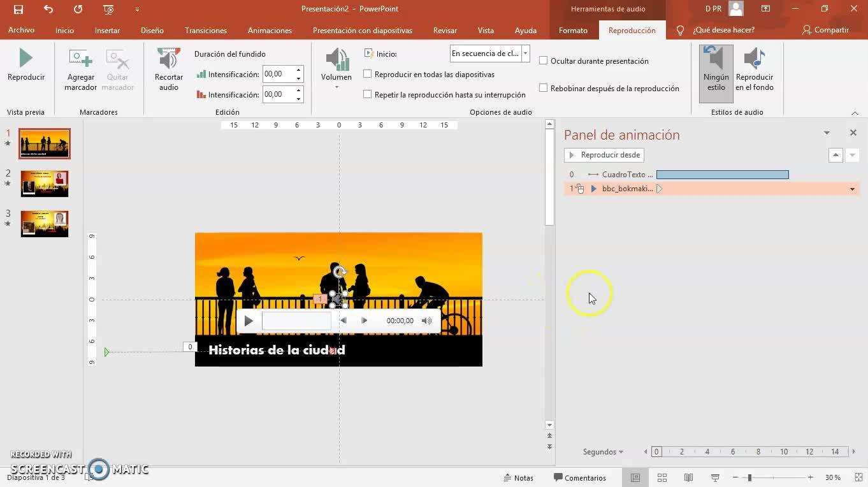Mute the audio via the player speaker icon
The height and width of the screenshot is (487, 868).
point(426,321)
